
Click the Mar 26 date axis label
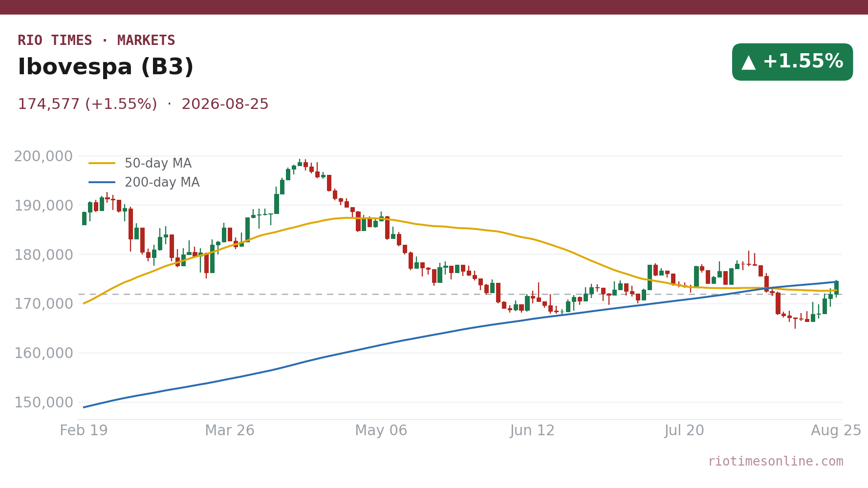pos(230,431)
